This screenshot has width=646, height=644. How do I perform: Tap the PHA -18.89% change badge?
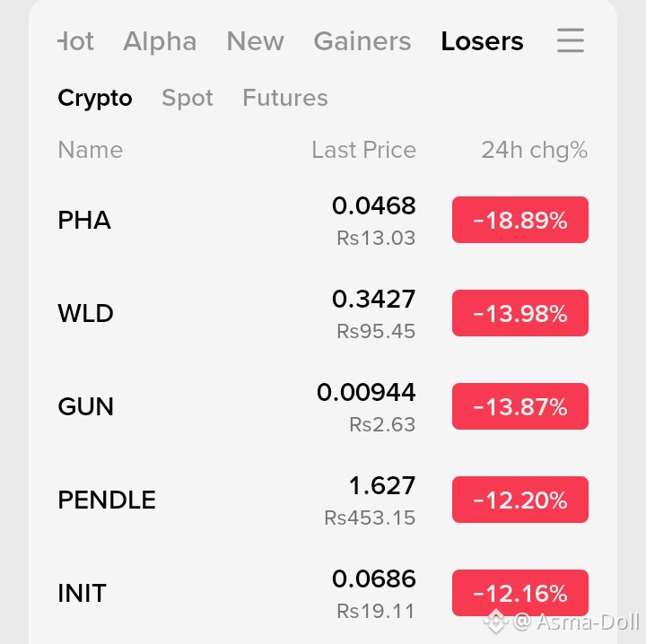pyautogui.click(x=519, y=220)
